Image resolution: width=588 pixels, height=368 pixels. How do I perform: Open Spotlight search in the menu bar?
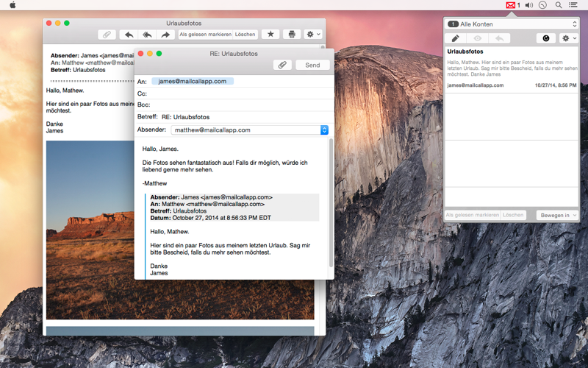[x=559, y=5]
